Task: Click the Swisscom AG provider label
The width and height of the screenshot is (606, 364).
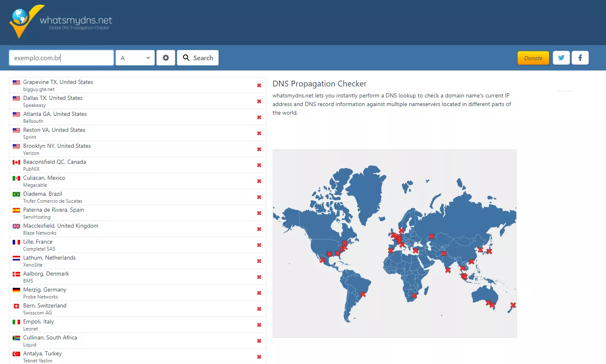Action: click(37, 313)
